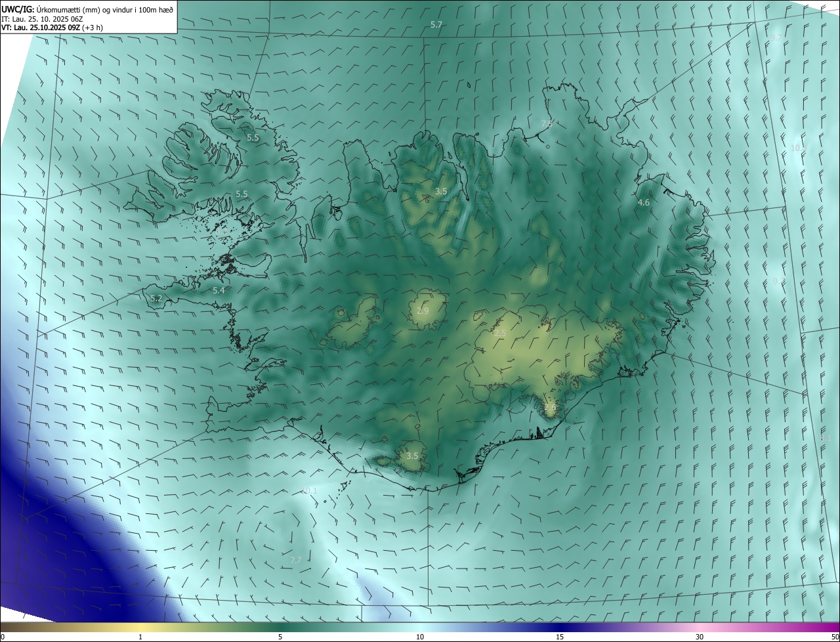Viewport: 840px width, 642px height.
Task: Click the color scale tick label 15
Action: [560, 637]
